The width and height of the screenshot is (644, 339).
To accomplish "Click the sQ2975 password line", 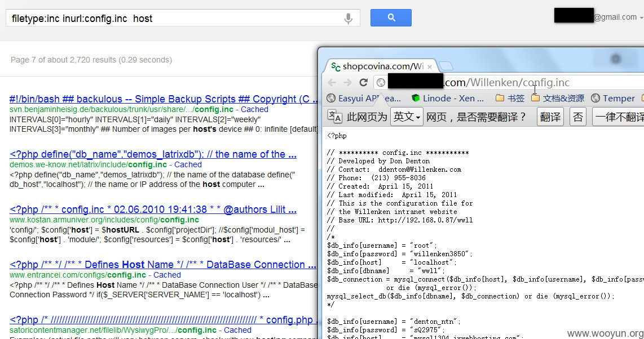I will (x=386, y=330).
